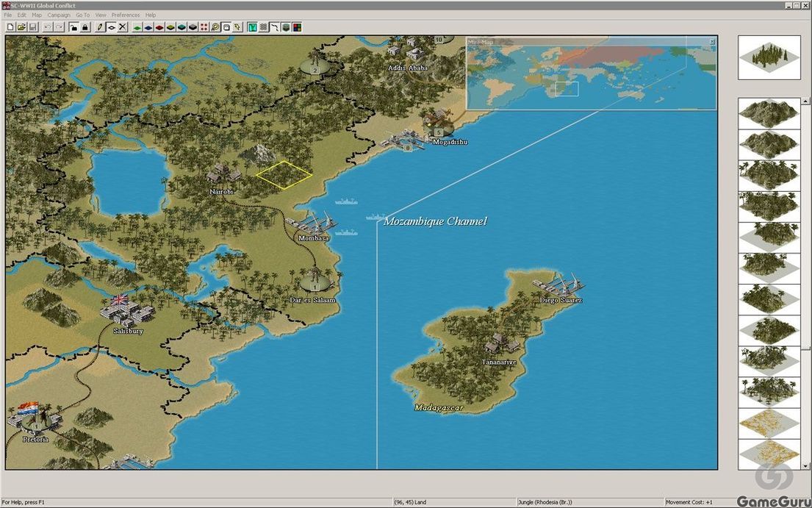Select the closed padlock lock icon

[85, 27]
